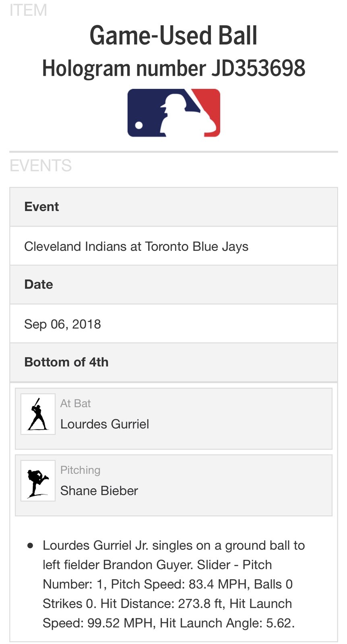Click the Pitching label
The height and width of the screenshot is (644, 347).
point(80,470)
